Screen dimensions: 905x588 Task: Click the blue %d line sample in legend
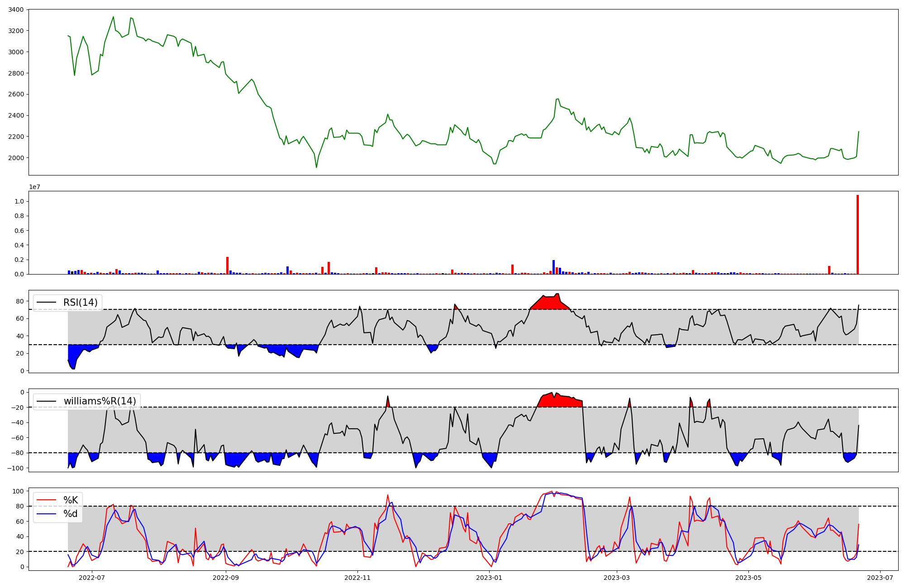click(47, 514)
